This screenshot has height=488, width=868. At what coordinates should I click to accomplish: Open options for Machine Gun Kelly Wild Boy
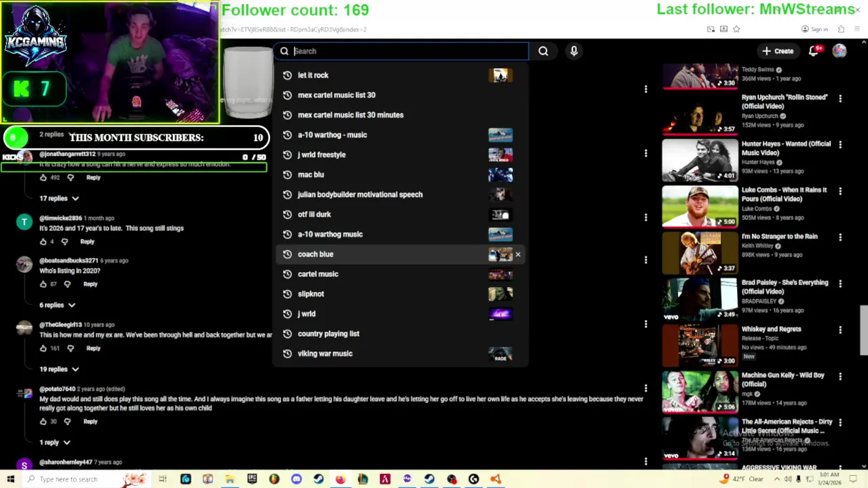(840, 376)
